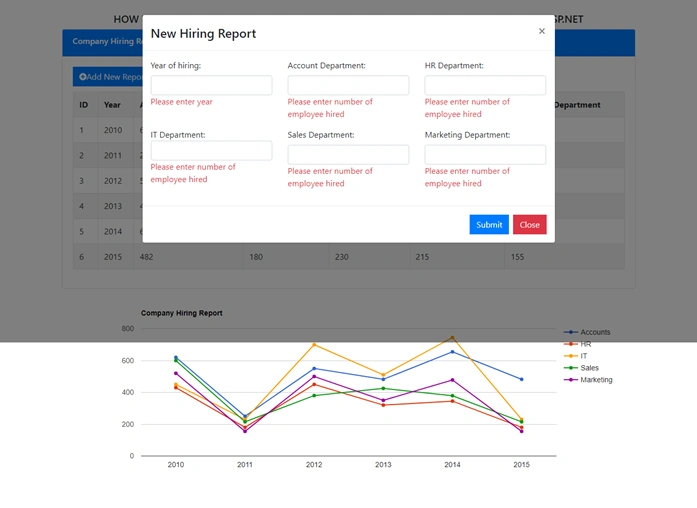
Task: Click the 'Year of hiring:' label
Action: (176, 65)
